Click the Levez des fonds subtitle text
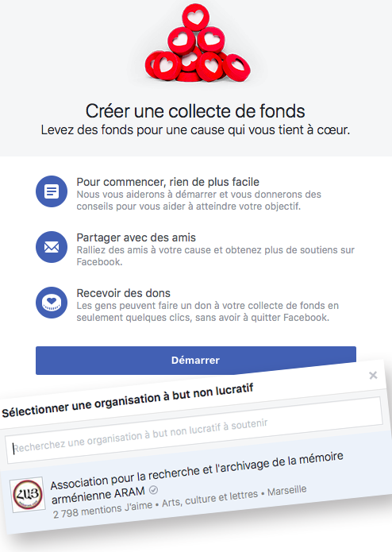Image resolution: width=392 pixels, height=552 pixels. (195, 130)
